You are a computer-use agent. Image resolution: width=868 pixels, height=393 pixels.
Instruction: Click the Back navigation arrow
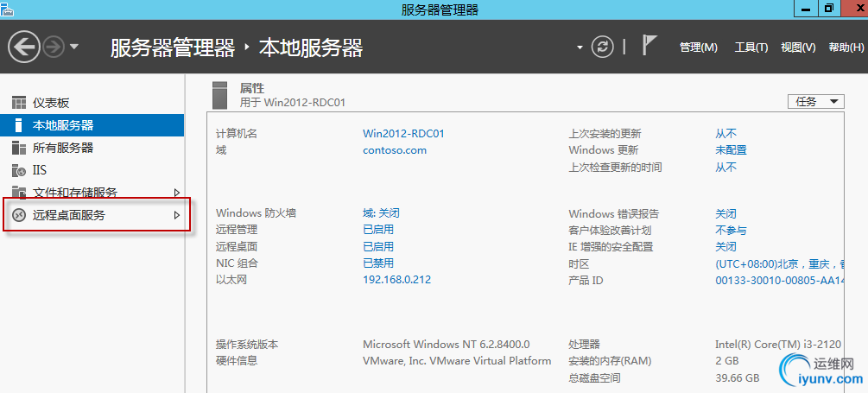24,47
